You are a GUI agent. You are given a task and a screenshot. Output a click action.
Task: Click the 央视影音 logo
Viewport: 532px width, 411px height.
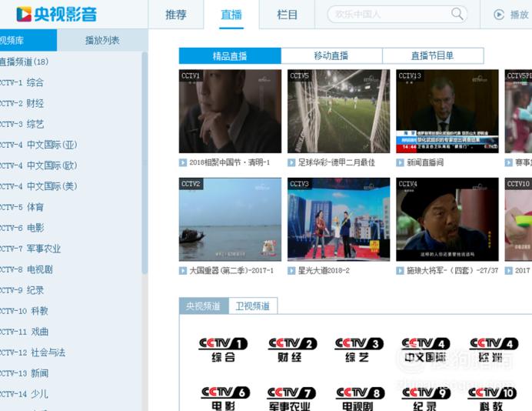pyautogui.click(x=57, y=15)
